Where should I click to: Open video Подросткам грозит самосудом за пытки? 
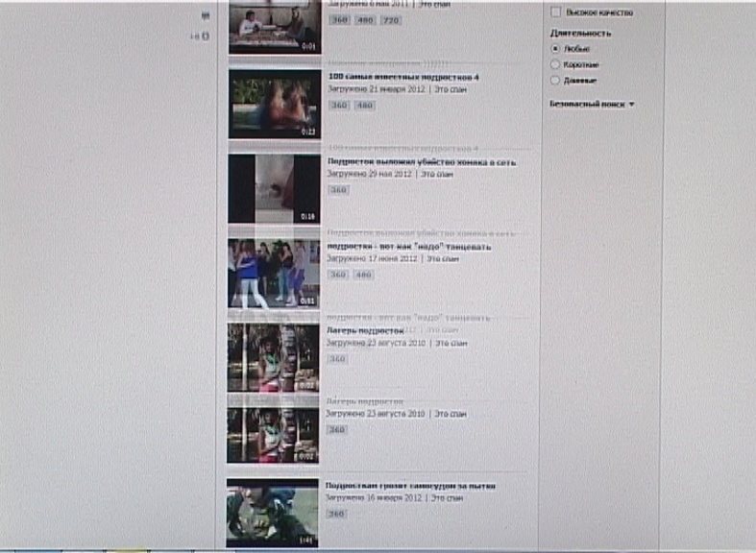point(411,486)
